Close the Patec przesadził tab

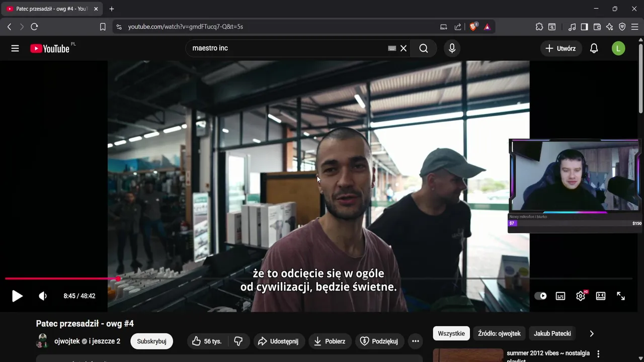tap(96, 9)
